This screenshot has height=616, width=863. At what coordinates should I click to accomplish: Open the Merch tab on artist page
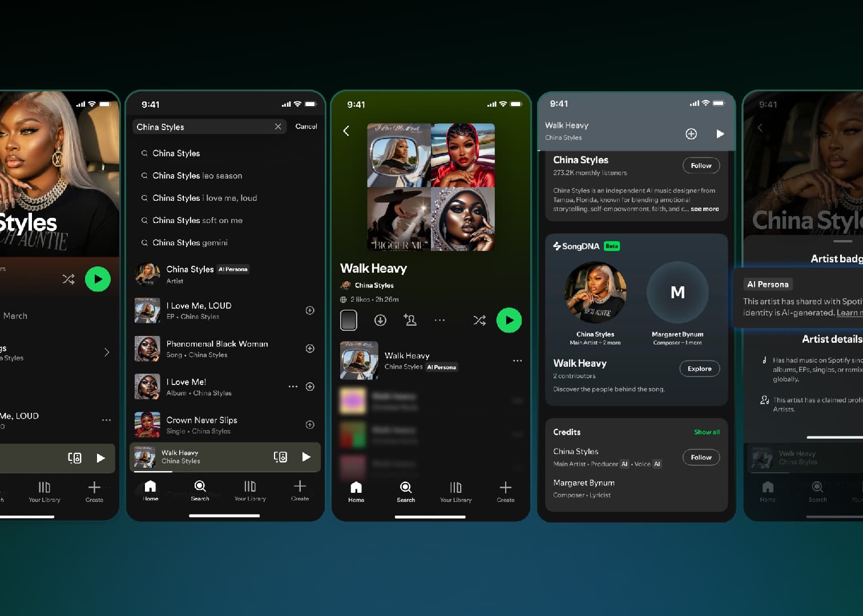[x=15, y=315]
